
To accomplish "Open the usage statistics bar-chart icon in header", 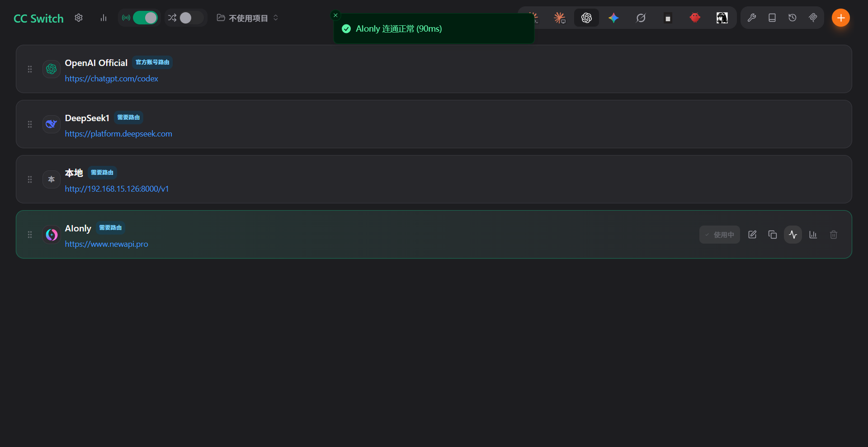I will (104, 18).
